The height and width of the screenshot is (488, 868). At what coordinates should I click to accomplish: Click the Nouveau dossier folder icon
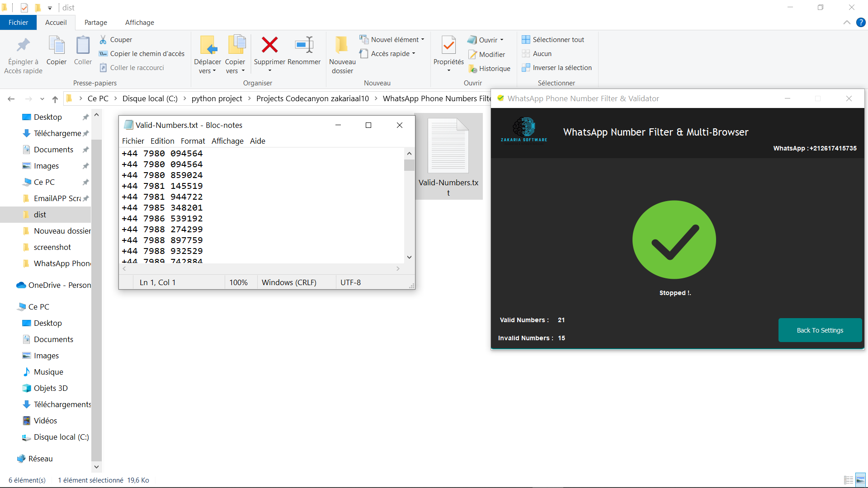coord(342,45)
